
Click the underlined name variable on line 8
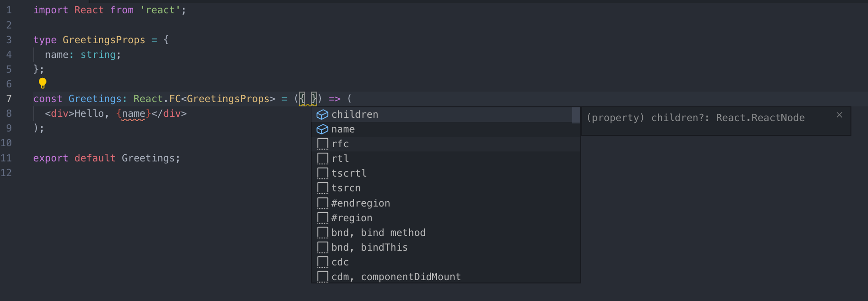point(133,113)
